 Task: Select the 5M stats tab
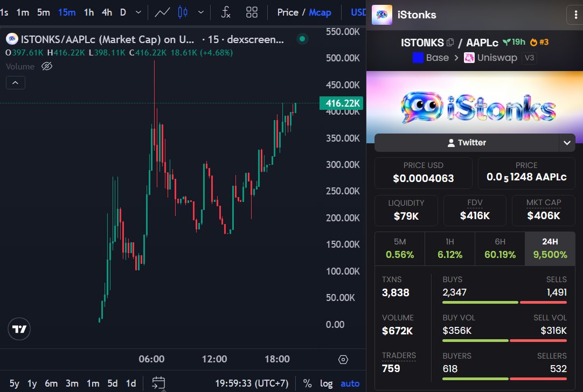pos(400,249)
